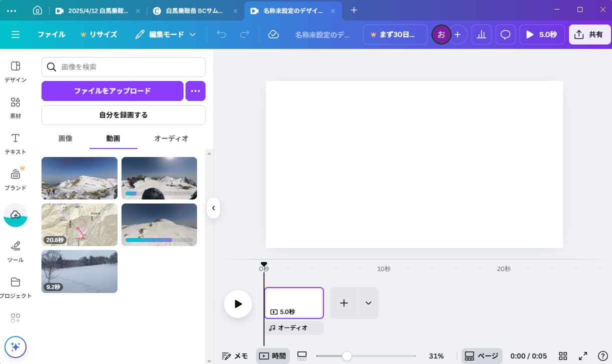This screenshot has width=612, height=364.
Task: Click the 自分を録画する button
Action: coord(123,115)
